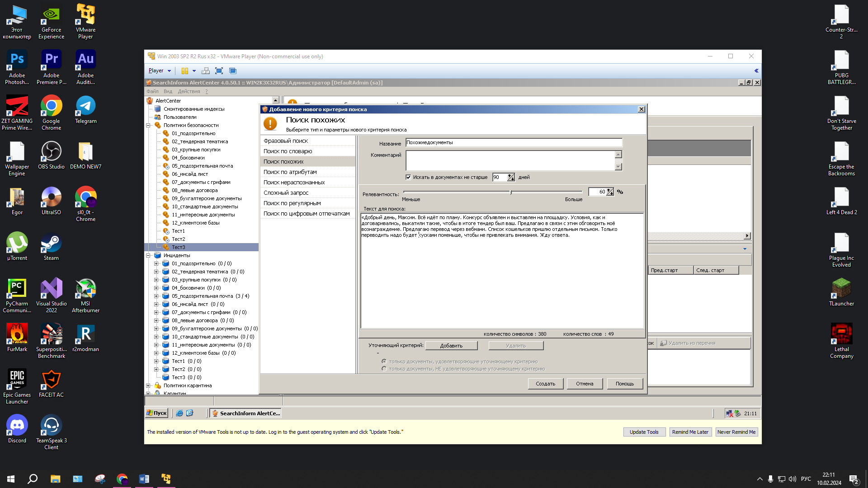Open Вид menu in AlertCenter
This screenshot has height=488, width=868.
point(168,91)
